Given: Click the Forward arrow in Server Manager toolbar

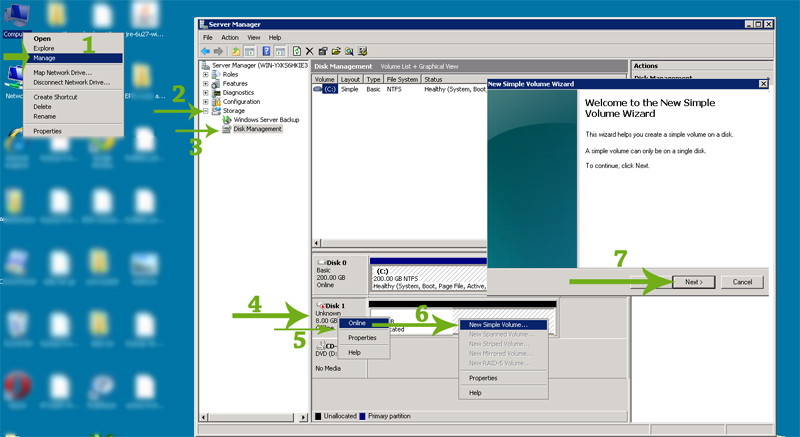Looking at the screenshot, I should pyautogui.click(x=218, y=51).
